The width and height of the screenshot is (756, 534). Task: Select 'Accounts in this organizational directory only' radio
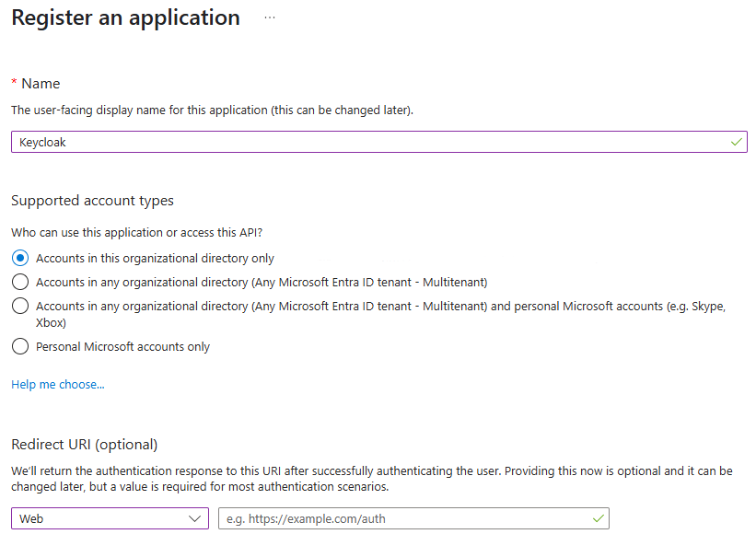(x=20, y=259)
